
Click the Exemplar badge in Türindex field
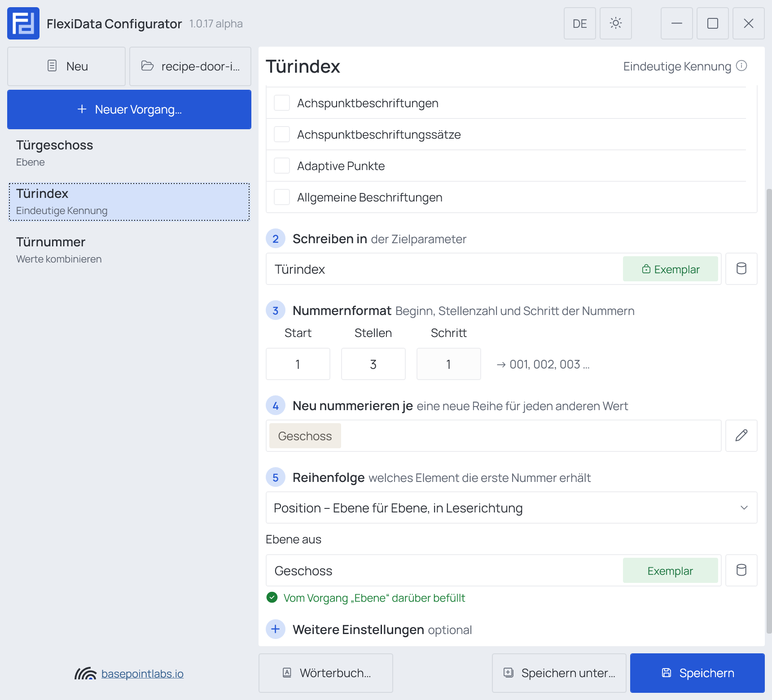tap(671, 269)
